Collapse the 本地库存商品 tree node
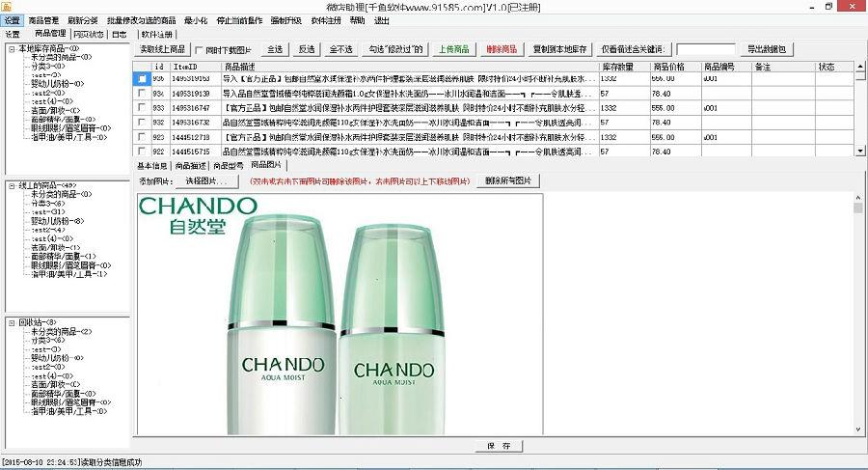Viewport: 868px width, 470px height. [x=11, y=48]
